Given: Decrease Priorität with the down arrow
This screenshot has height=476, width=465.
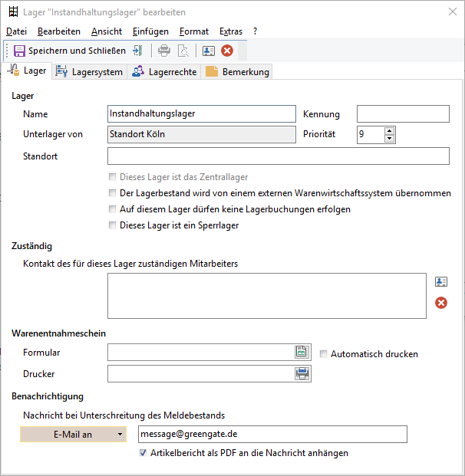Looking at the screenshot, I should [389, 139].
